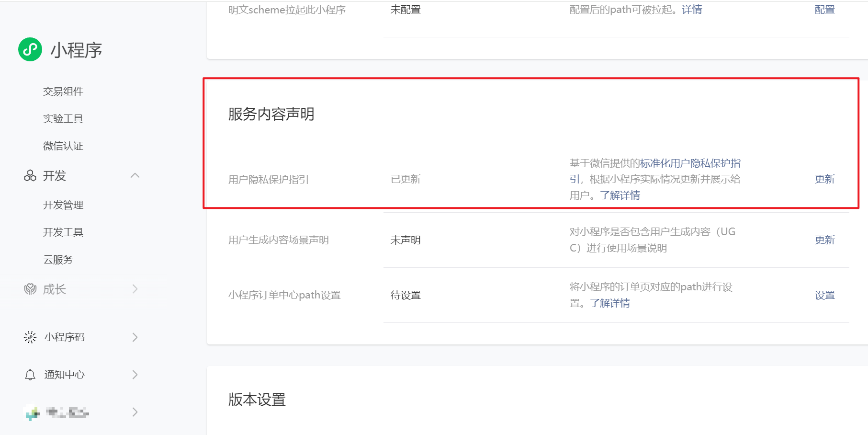Expand the 小程序码 menu chevron
Image resolution: width=868 pixels, height=435 pixels.
point(135,337)
